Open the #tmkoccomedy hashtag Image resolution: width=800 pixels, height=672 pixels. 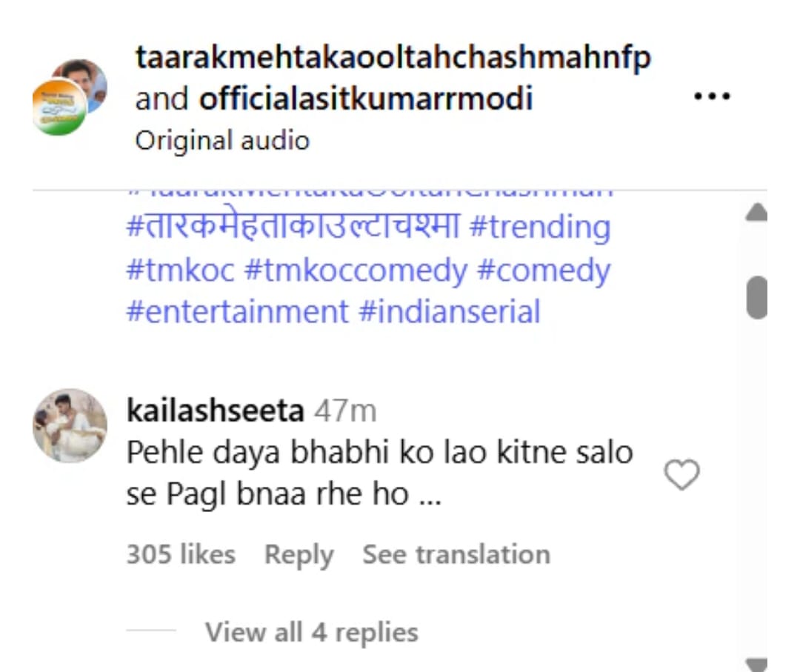[x=356, y=270]
